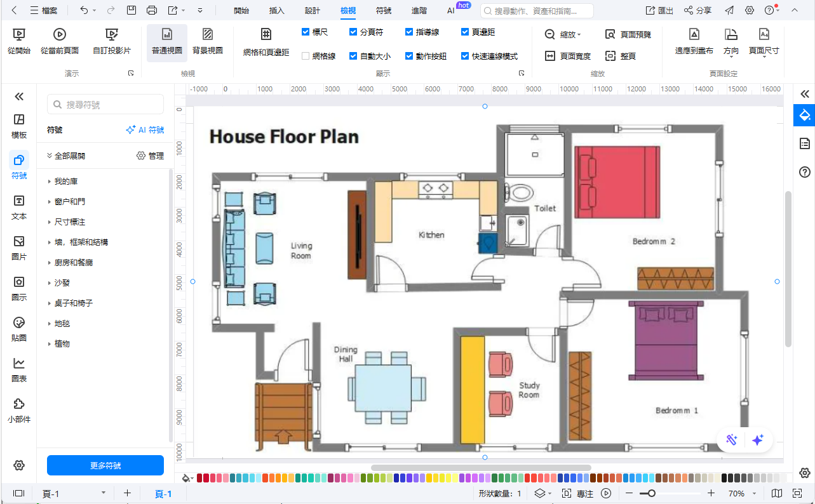The width and height of the screenshot is (815, 504).
Task: Click the 更多符號 more symbols button
Action: pos(105,465)
